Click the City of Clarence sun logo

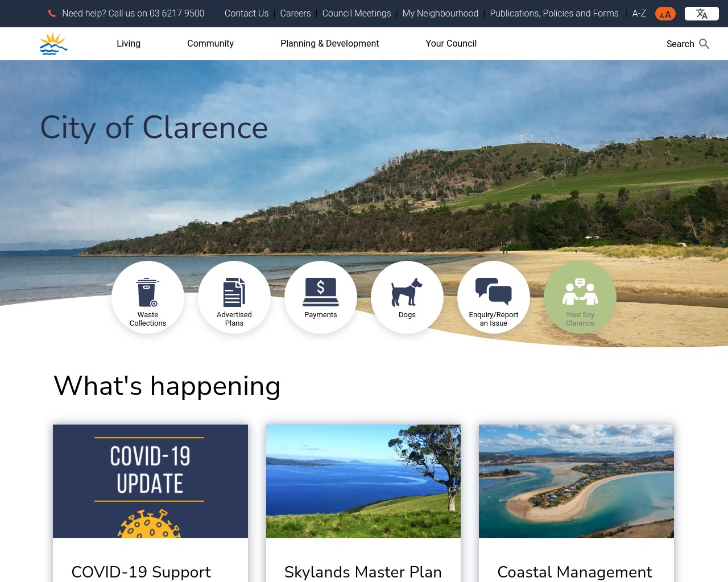coord(53,43)
